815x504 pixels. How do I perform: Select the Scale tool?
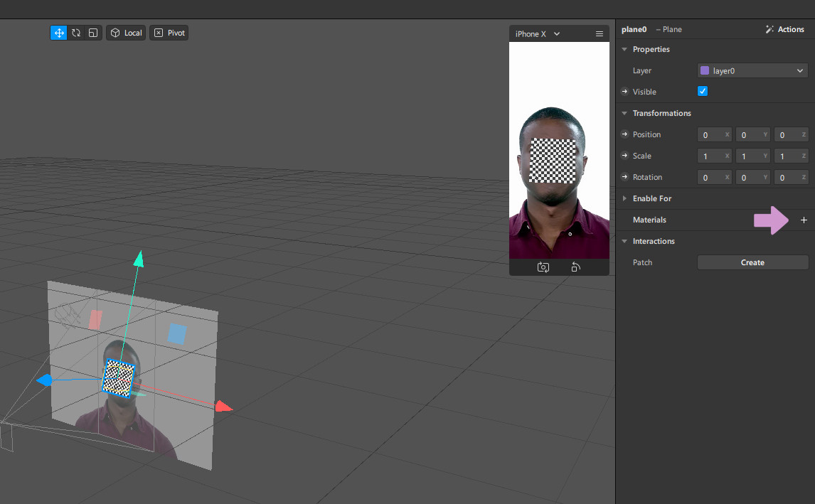click(93, 33)
